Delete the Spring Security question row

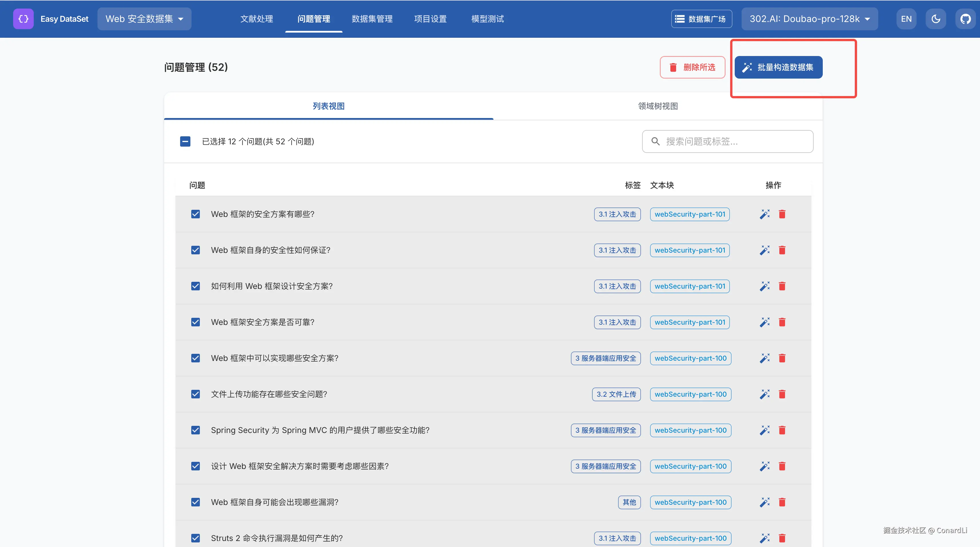click(x=782, y=430)
